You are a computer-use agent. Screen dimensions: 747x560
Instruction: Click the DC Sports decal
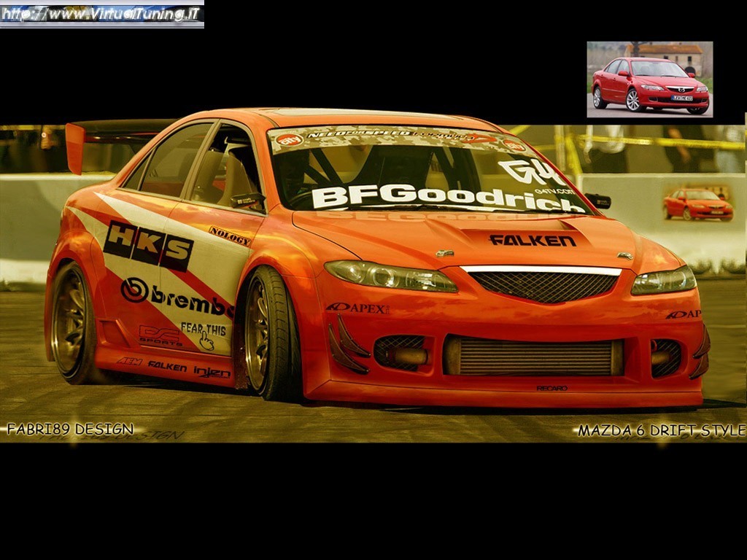click(x=160, y=335)
